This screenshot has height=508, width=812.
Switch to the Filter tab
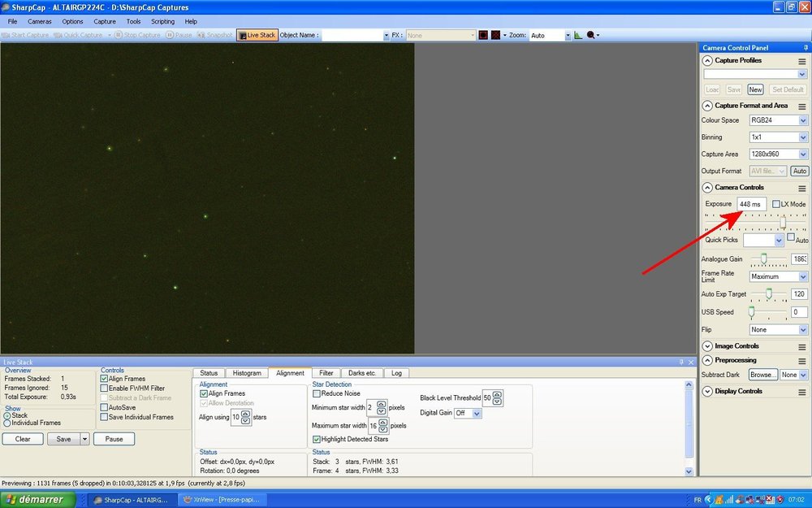click(x=326, y=373)
